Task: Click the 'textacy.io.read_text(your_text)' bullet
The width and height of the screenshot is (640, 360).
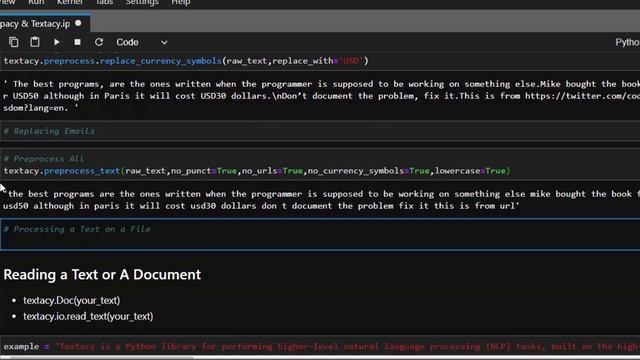Action: tap(88, 316)
